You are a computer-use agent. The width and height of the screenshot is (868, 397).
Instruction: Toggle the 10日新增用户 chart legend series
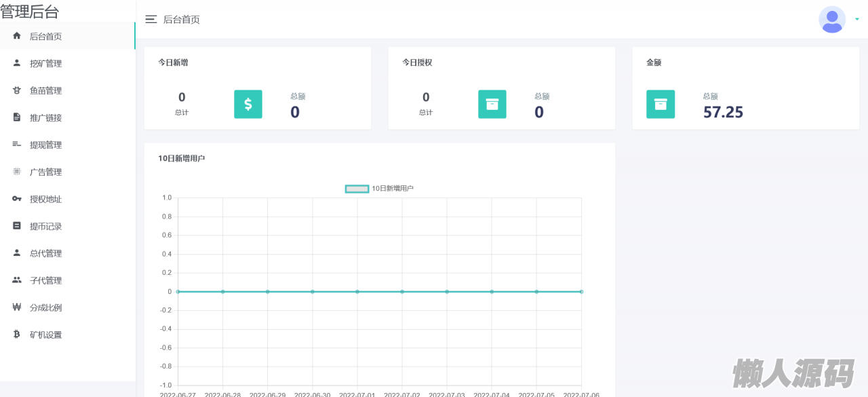coord(393,189)
